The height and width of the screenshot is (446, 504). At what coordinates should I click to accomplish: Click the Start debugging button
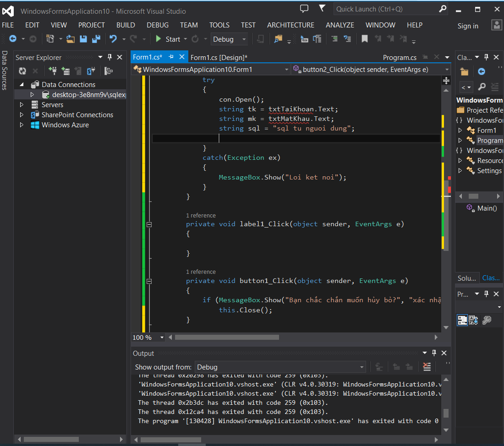[x=168, y=39]
